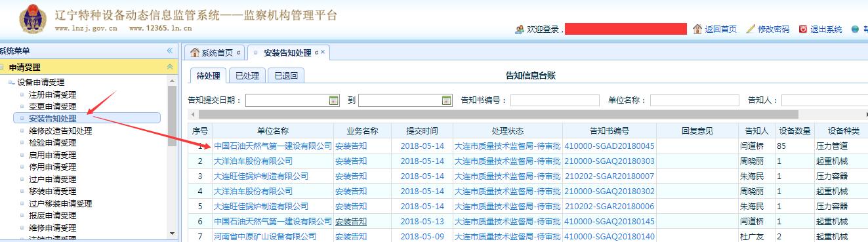Close the 安装告知处理 tab
Image resolution: width=868 pixels, height=242 pixels.
coord(323,52)
